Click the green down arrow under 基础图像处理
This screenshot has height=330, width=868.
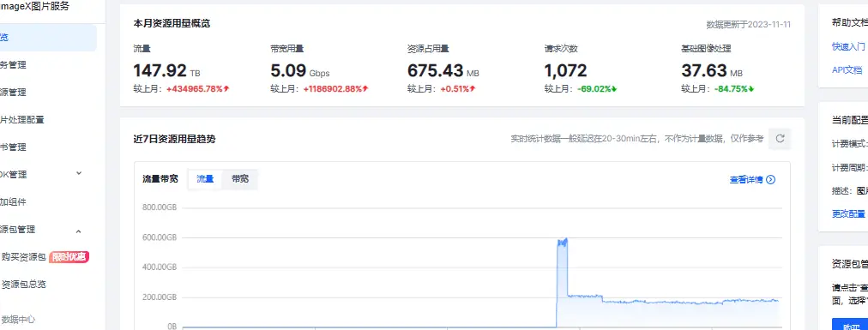pos(751,89)
